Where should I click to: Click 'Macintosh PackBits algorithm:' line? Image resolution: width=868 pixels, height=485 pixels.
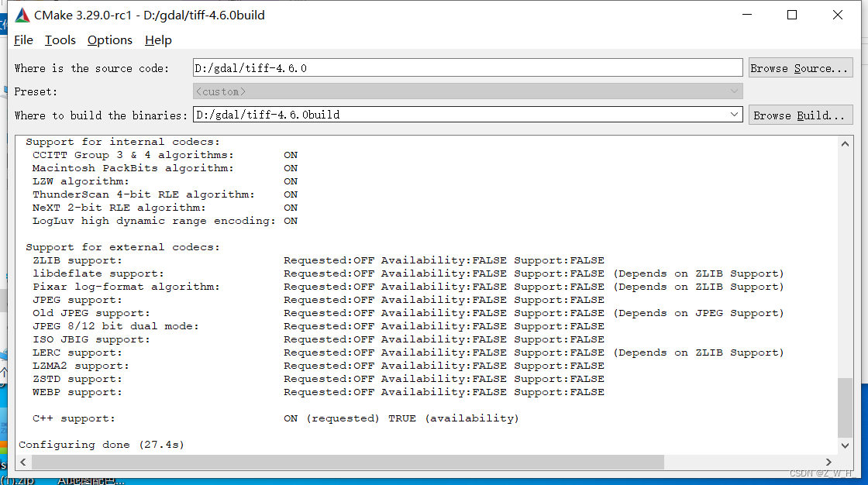coord(165,168)
